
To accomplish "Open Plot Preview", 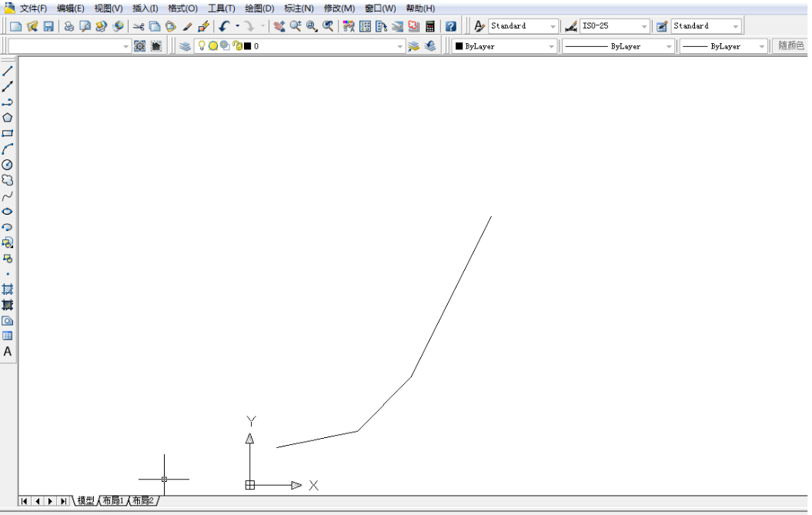I will pyautogui.click(x=85, y=26).
